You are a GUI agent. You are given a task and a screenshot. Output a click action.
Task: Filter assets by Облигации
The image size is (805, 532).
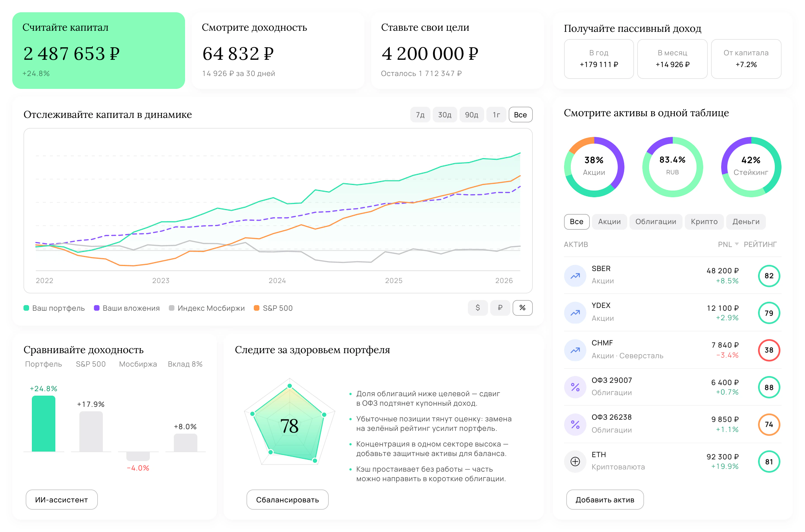(x=656, y=222)
